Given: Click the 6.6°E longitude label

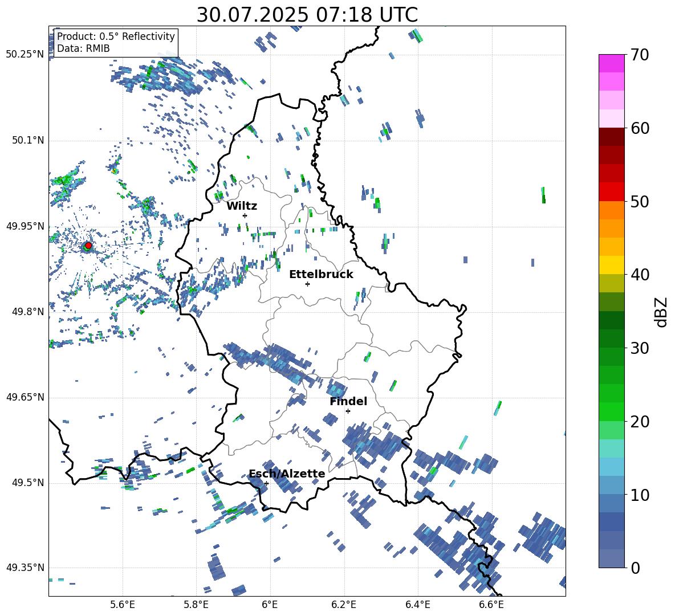Looking at the screenshot, I should pyautogui.click(x=491, y=605).
